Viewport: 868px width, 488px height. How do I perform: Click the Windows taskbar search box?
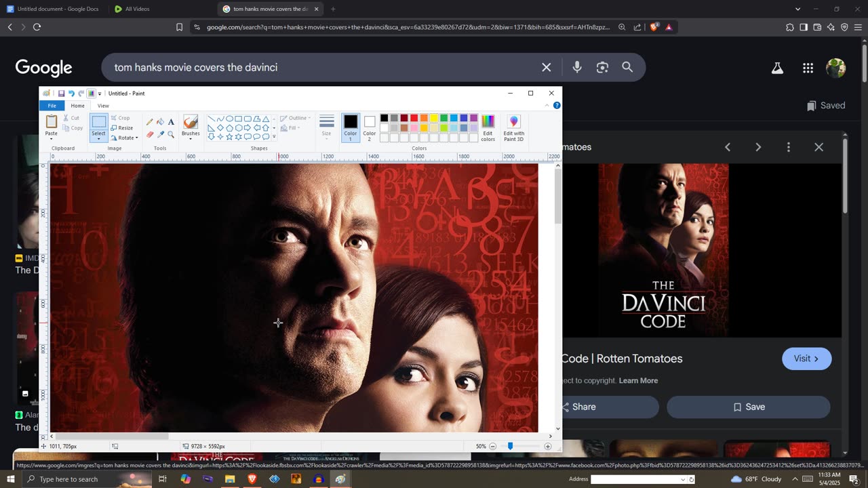[x=87, y=479]
